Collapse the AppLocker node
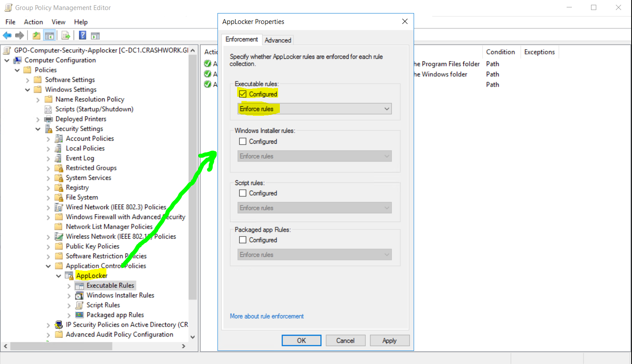This screenshot has height=364, width=632. point(58,276)
